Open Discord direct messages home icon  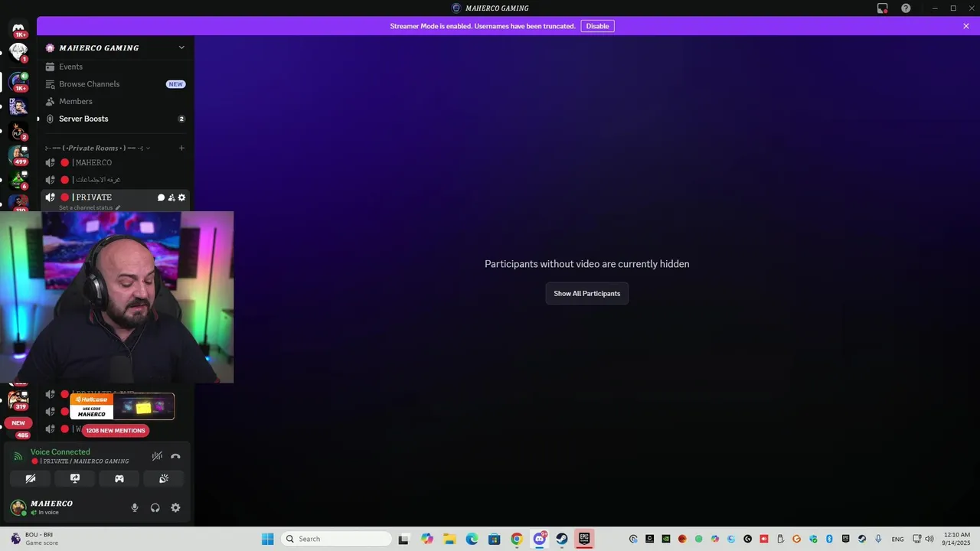18,28
